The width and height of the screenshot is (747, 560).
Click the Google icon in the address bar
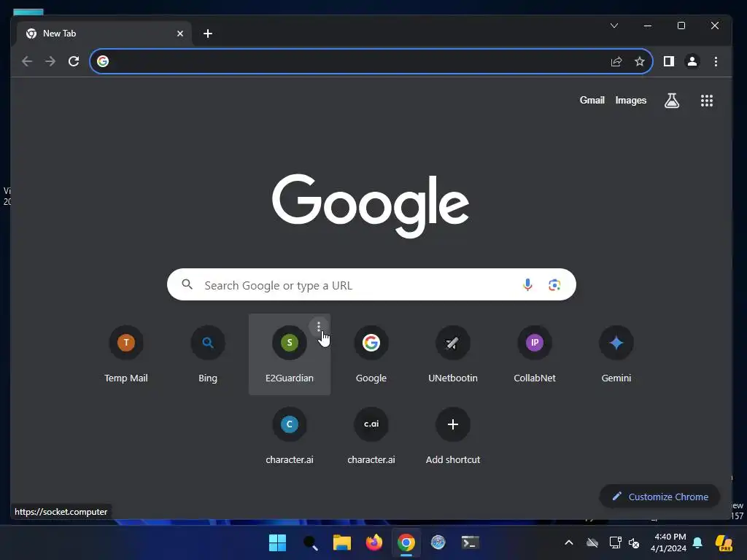103,61
